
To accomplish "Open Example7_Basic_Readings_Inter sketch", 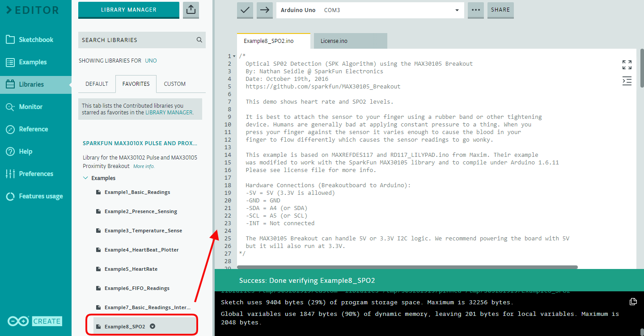I will 148,307.
